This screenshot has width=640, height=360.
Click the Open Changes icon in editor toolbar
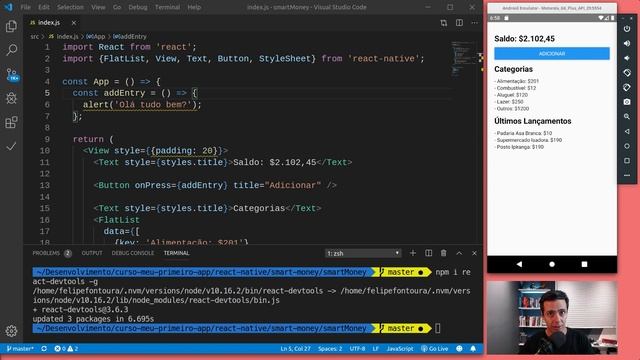(444, 23)
